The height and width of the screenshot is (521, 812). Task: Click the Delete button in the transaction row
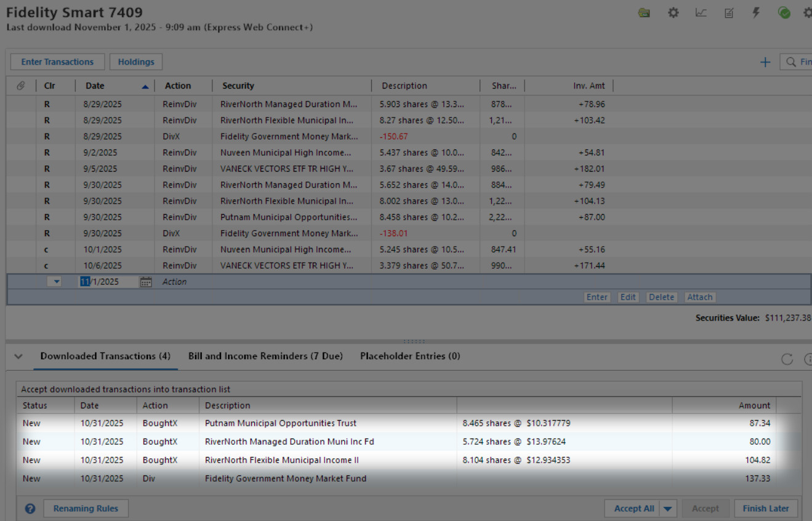(x=662, y=297)
